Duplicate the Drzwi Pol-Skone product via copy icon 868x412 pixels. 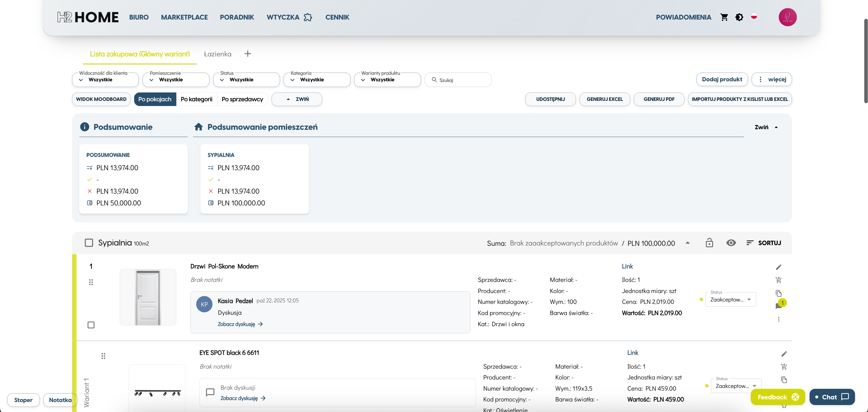click(x=778, y=293)
